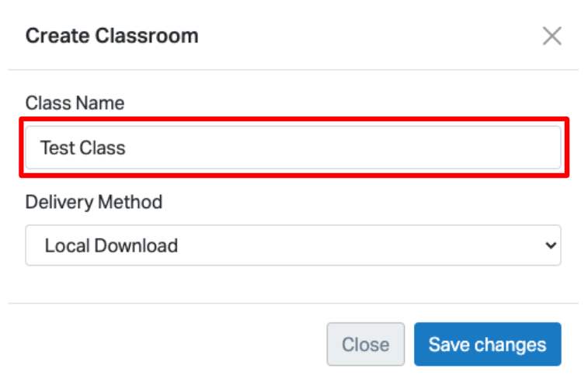588x386 pixels.
Task: Close the Create Classroom modal via X
Action: (x=551, y=36)
